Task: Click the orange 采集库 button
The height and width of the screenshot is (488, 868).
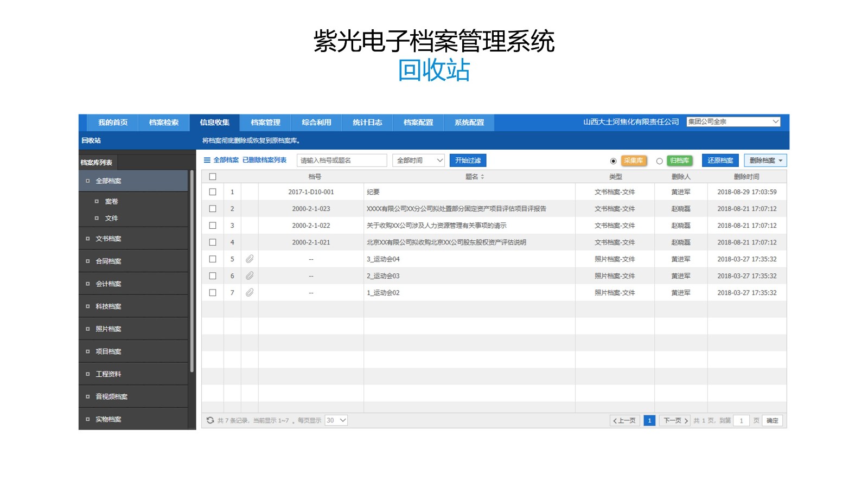Action: point(633,160)
